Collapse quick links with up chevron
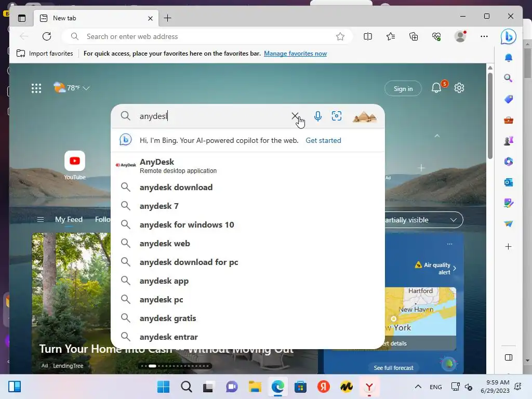Image resolution: width=532 pixels, height=399 pixels. tap(437, 136)
